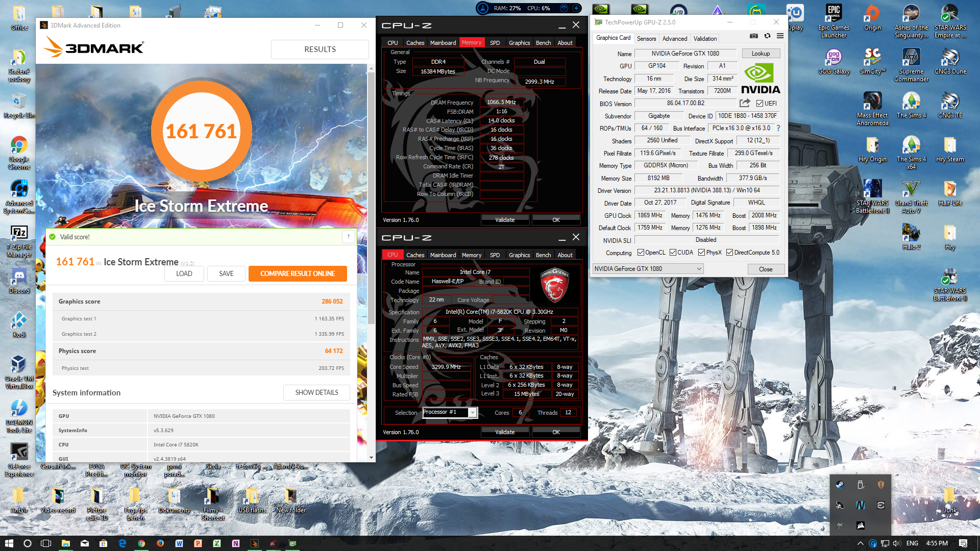980x551 pixels.
Task: Open OneNote from the taskbar
Action: tap(236, 543)
